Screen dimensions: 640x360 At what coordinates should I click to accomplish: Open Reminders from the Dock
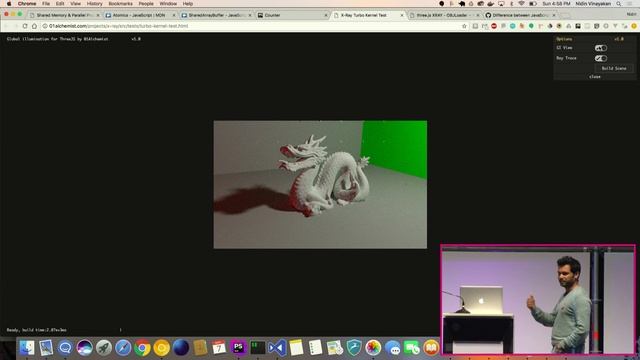click(x=316, y=348)
